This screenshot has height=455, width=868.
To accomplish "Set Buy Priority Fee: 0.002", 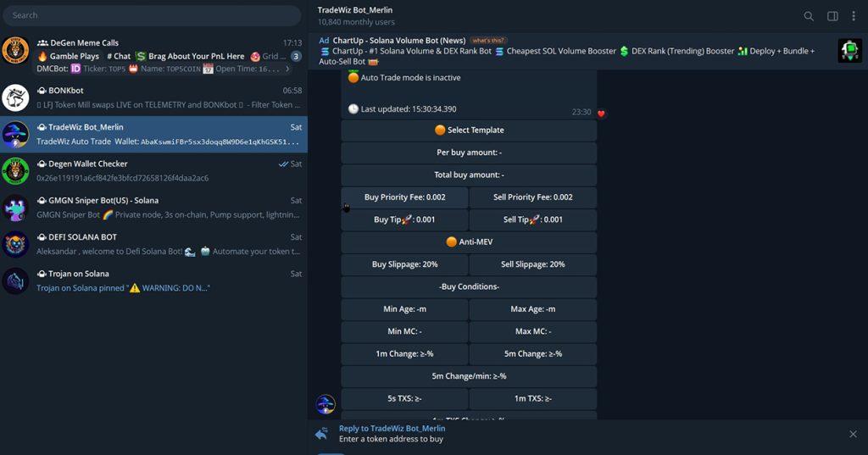I will click(x=404, y=197).
